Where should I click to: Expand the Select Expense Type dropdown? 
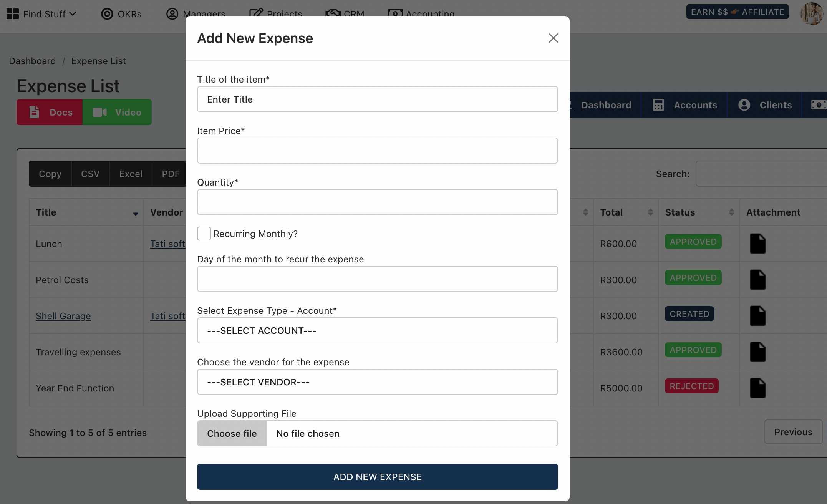click(378, 330)
